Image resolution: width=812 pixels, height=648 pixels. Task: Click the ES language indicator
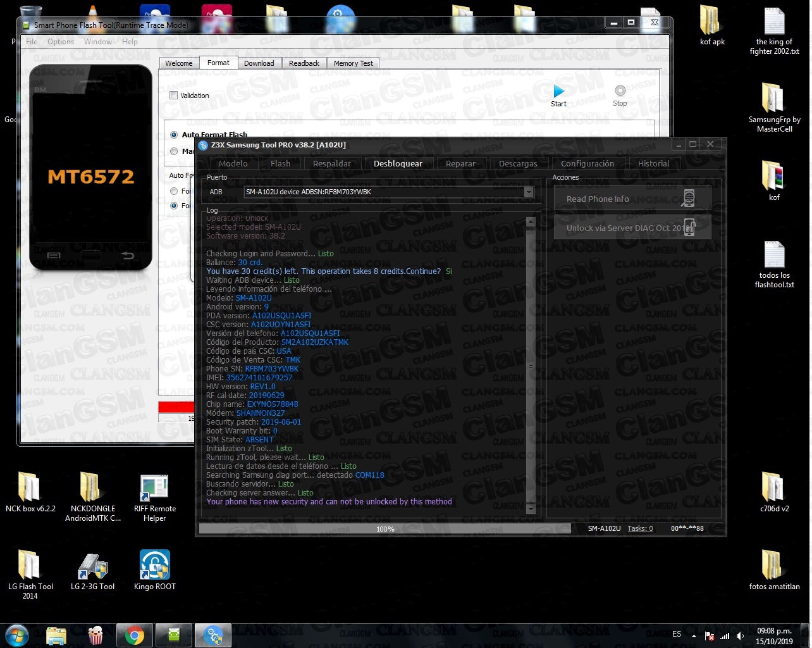point(677,634)
